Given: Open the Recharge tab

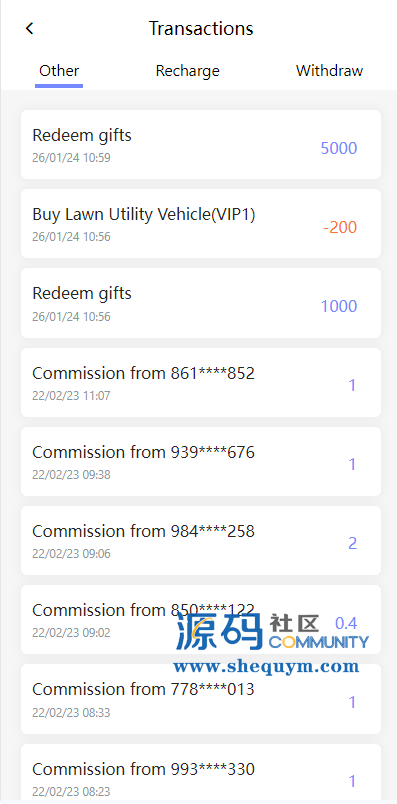Looking at the screenshot, I should pos(187,70).
